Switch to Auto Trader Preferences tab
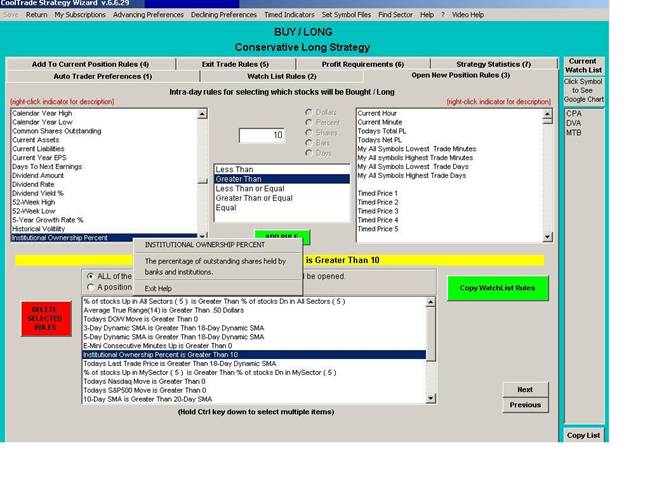This screenshot has width=650, height=488. click(103, 76)
